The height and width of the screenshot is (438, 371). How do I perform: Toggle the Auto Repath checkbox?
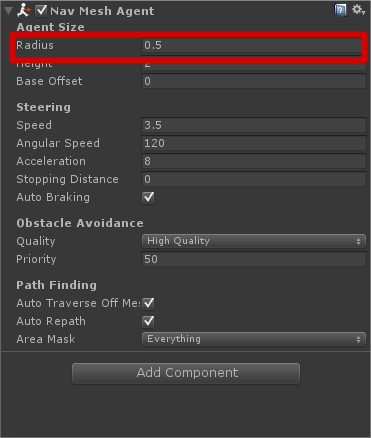coord(148,321)
